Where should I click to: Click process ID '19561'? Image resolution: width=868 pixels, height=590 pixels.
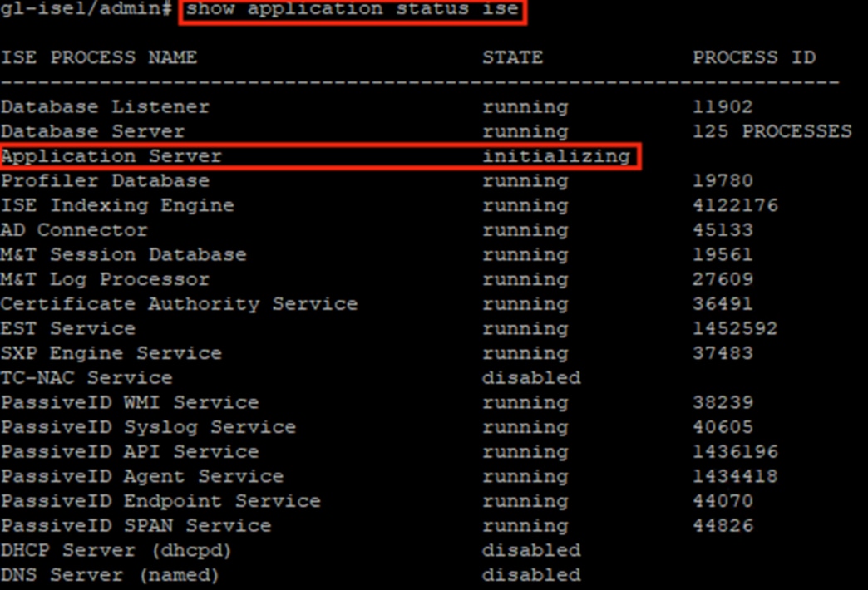[723, 254]
